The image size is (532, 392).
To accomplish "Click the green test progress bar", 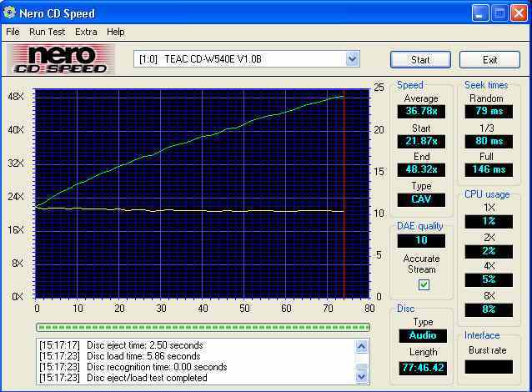I will [202, 327].
